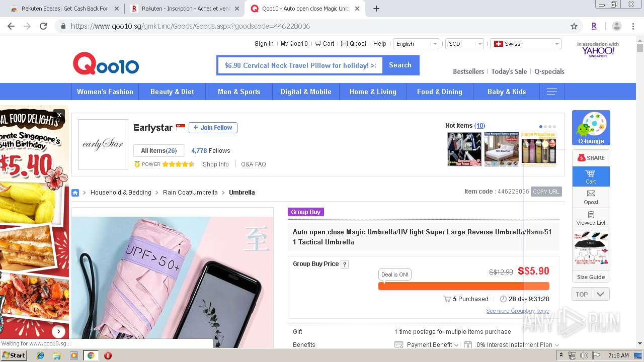The image size is (644, 362).
Task: Click the Qoo10 logo
Action: (106, 64)
